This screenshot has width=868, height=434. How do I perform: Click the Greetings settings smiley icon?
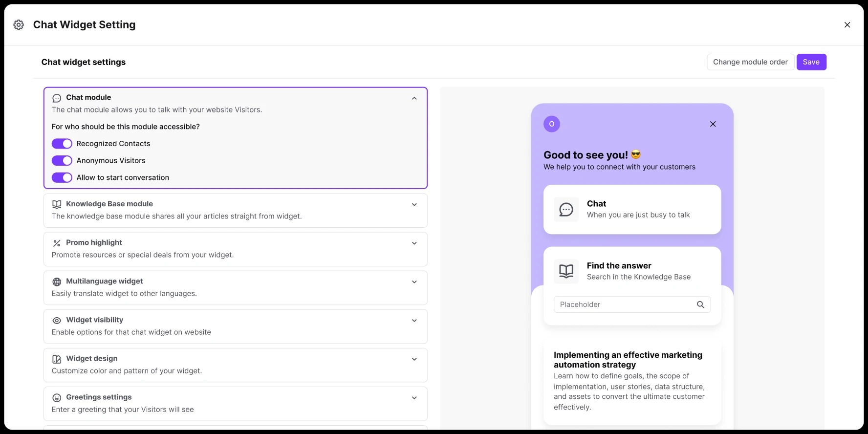[57, 397]
